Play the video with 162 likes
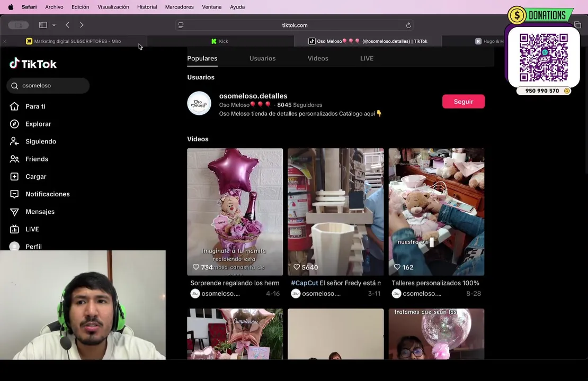 coord(436,212)
